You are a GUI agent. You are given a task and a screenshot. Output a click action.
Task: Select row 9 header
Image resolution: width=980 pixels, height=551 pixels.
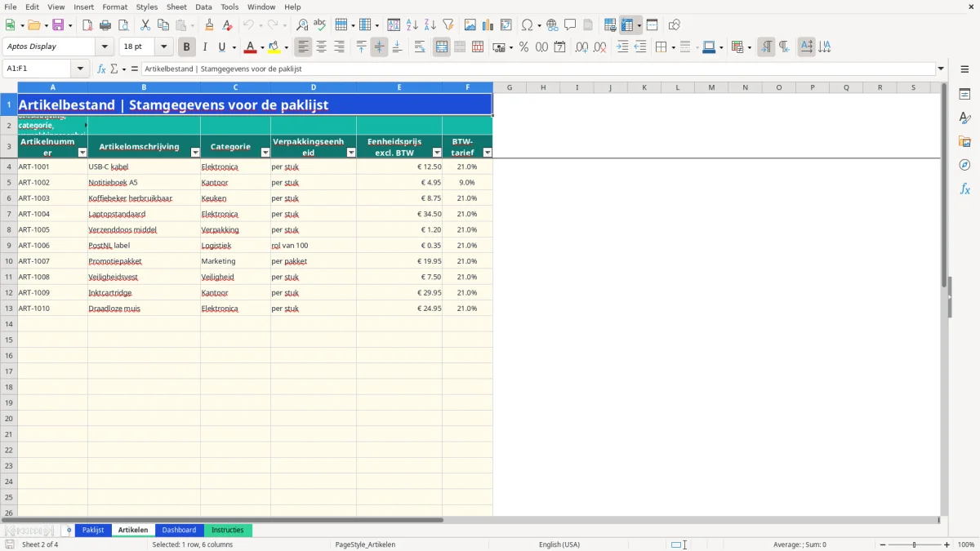[x=9, y=245]
